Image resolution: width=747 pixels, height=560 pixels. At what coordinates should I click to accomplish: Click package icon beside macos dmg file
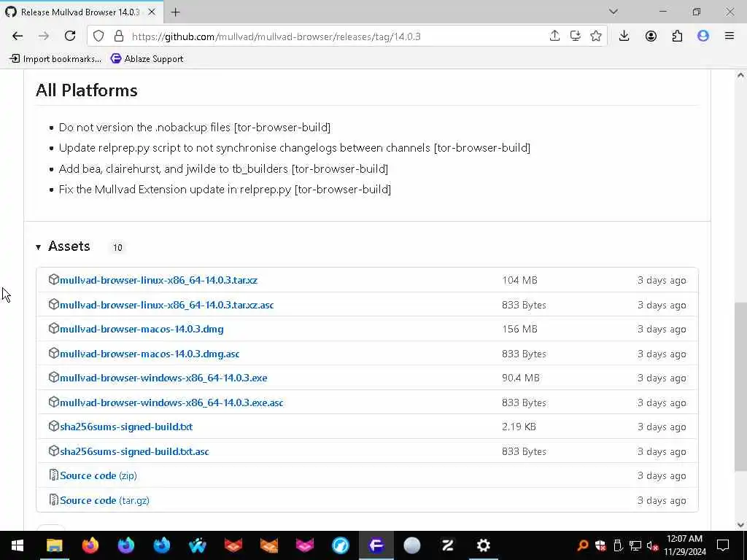(53, 329)
